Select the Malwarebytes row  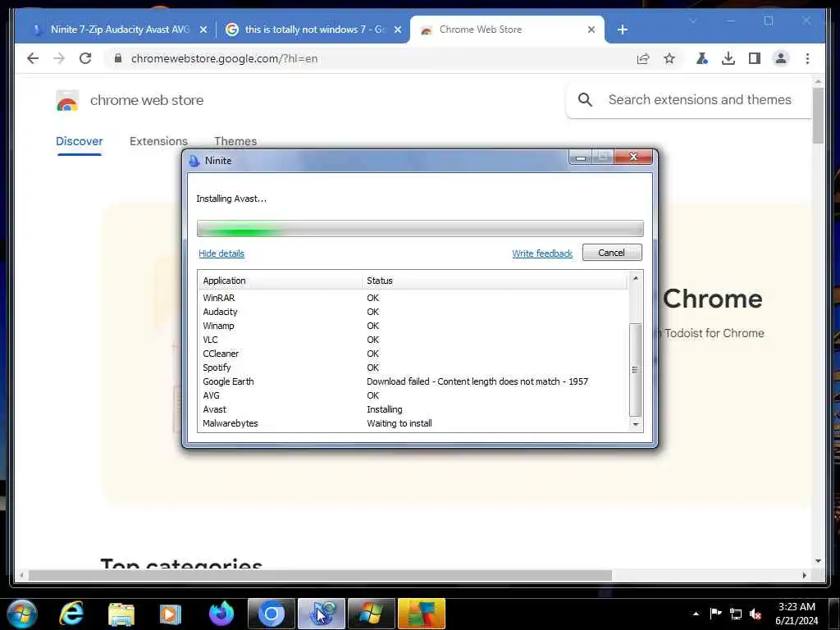click(x=413, y=423)
